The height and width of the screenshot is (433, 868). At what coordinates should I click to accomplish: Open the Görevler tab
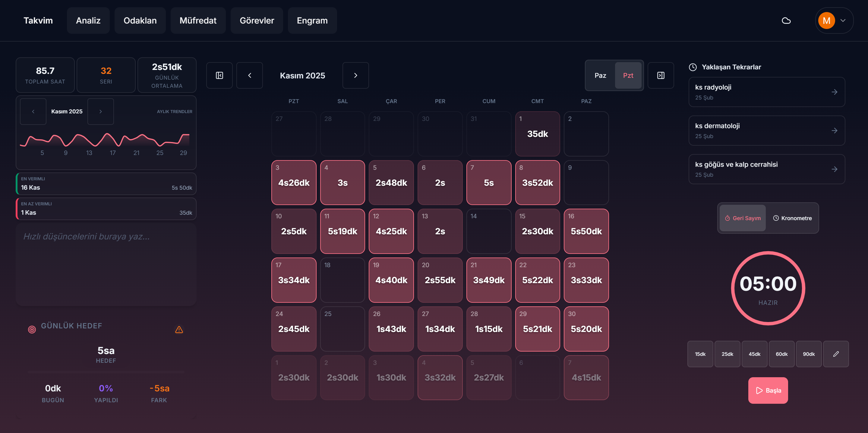tap(257, 21)
